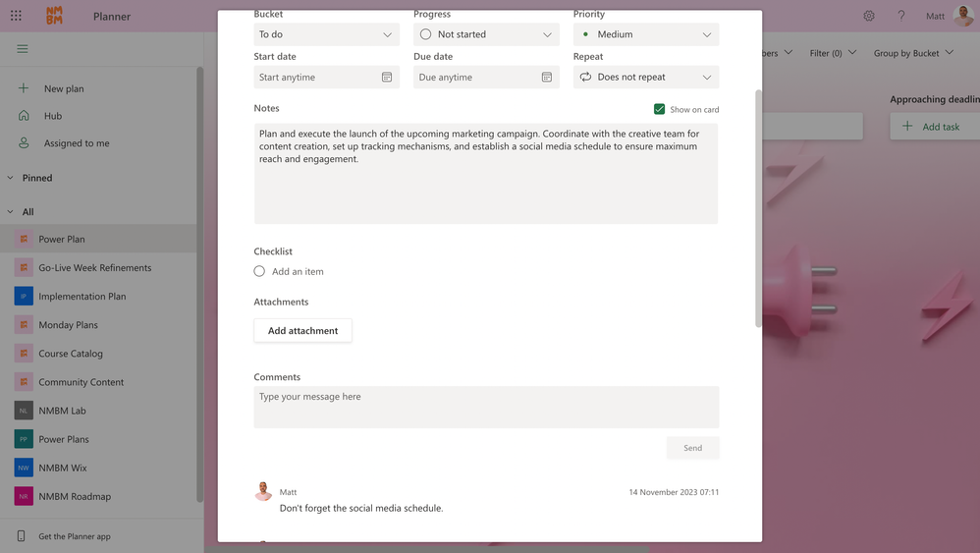Viewport: 980px width, 553px height.
Task: Click the Assigned to me person icon
Action: [24, 143]
